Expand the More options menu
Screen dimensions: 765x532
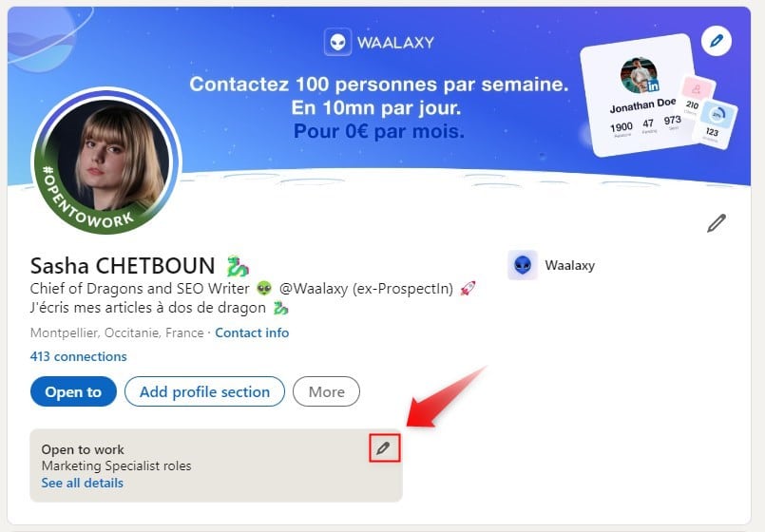[x=326, y=391]
